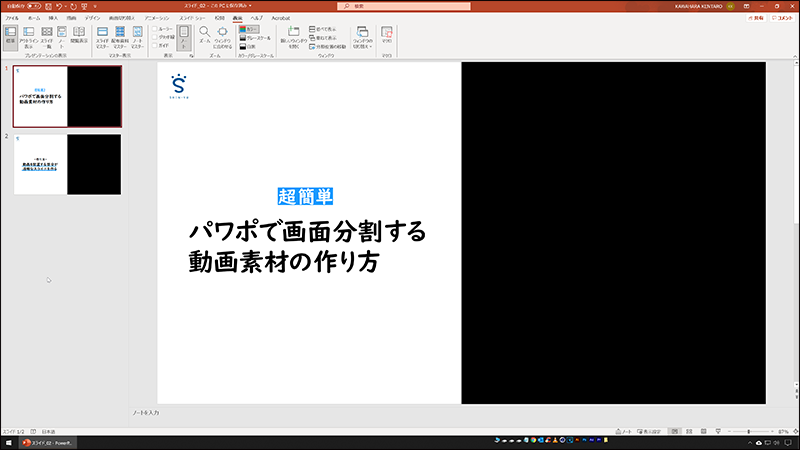Select 白黒 black and white mode

click(x=247, y=46)
